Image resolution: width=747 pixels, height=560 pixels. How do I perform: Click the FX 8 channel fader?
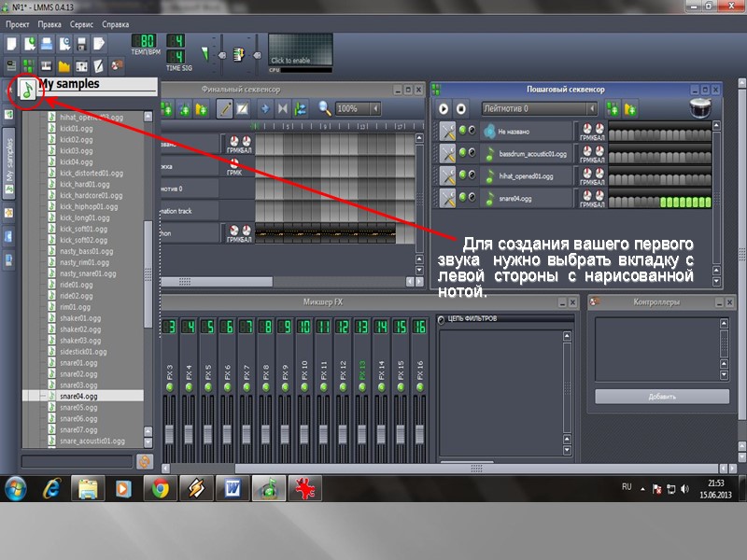(265, 434)
